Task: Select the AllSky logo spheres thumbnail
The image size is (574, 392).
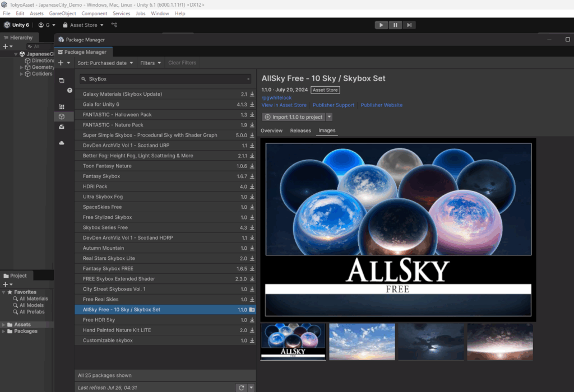Action: click(293, 342)
